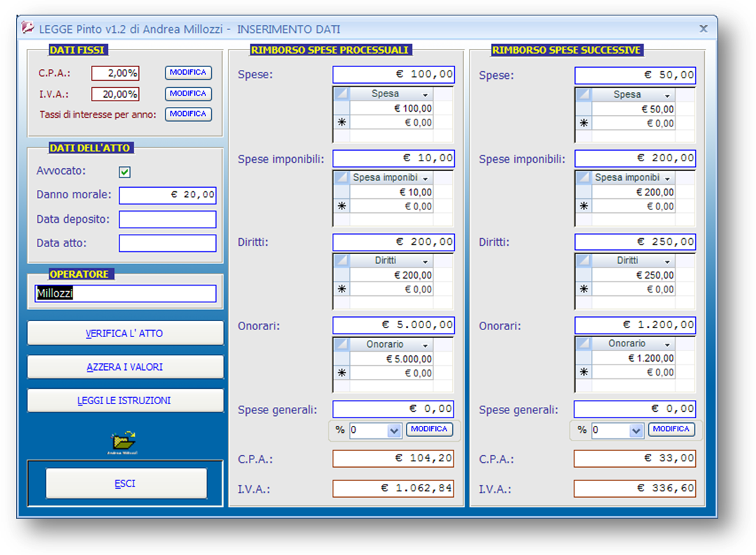
Task: Click the app icon in title bar
Action: (28, 29)
